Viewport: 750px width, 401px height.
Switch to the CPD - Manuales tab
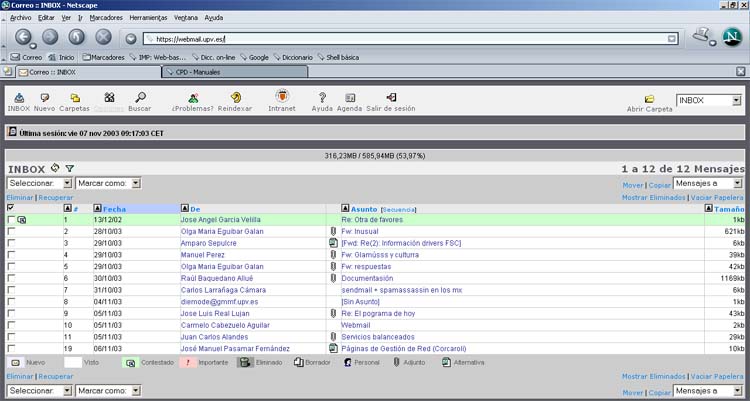pos(234,72)
